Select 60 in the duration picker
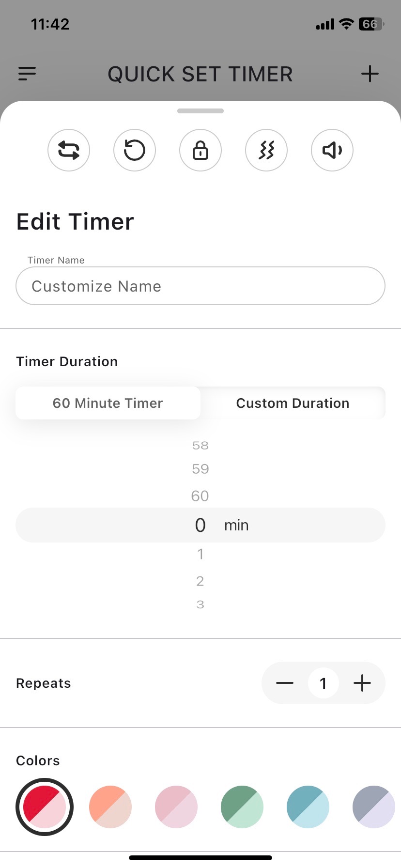Image resolution: width=401 pixels, height=868 pixels. click(x=200, y=496)
